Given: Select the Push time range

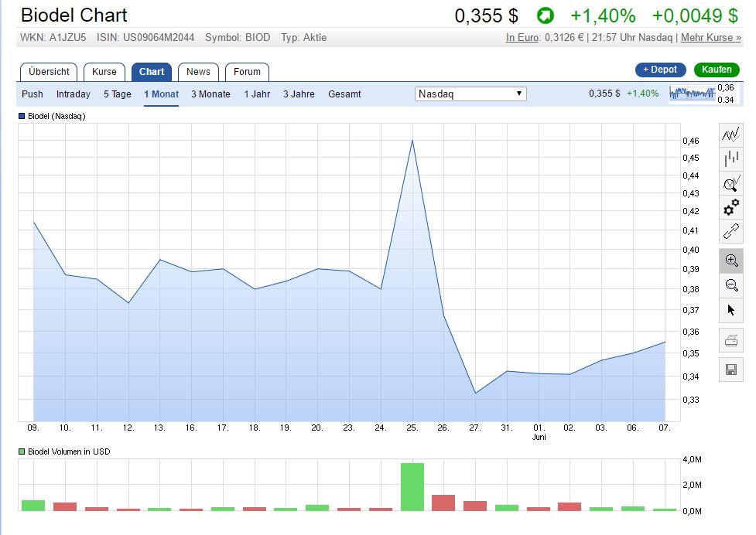Looking at the screenshot, I should (x=32, y=94).
